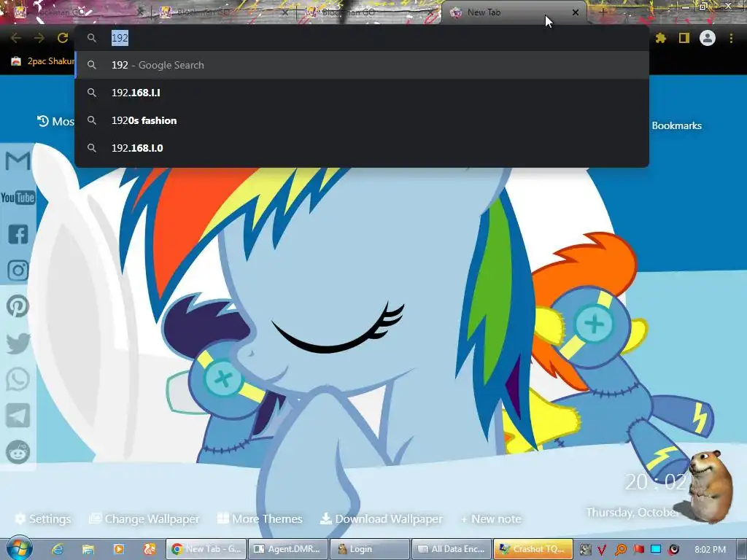Open a new tab with plus button

point(602,12)
